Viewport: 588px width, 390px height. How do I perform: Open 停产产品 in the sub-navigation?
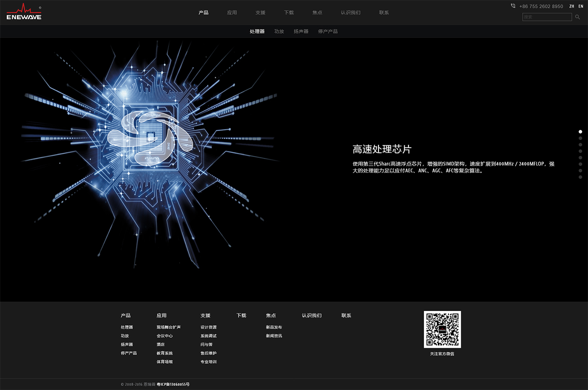pos(328,31)
